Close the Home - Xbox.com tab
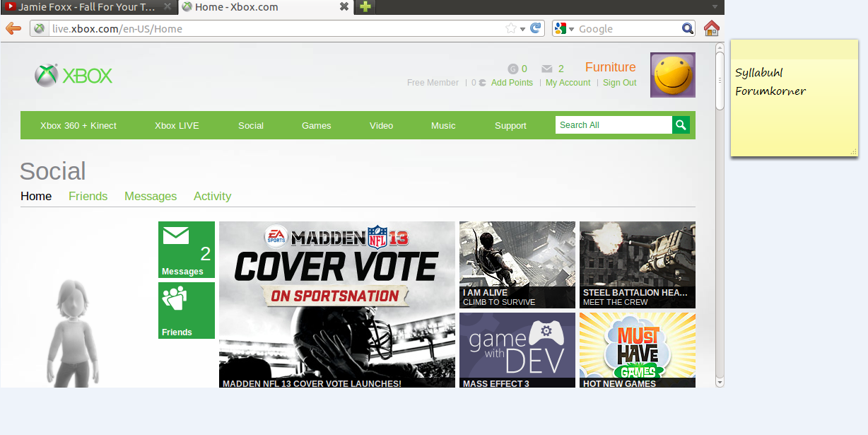The image size is (868, 435). pos(344,6)
